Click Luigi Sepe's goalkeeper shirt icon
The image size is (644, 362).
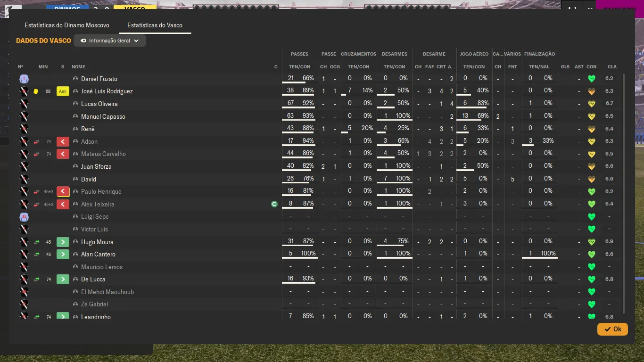pyautogui.click(x=24, y=217)
